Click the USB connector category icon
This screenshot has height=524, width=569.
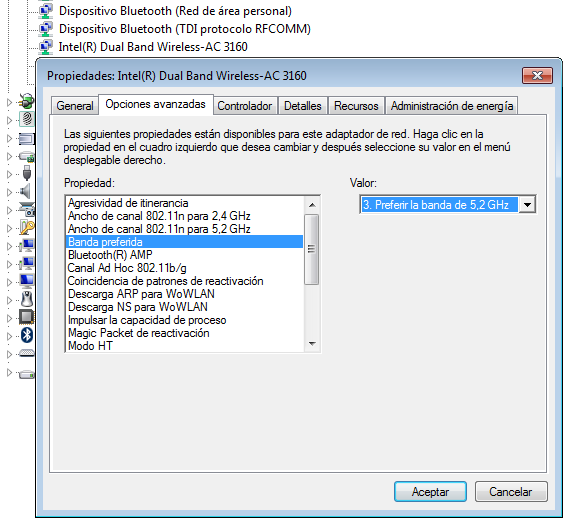click(x=27, y=173)
